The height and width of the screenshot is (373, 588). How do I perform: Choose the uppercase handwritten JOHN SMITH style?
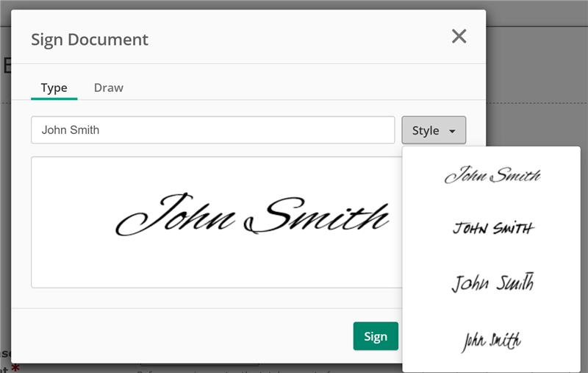point(492,228)
